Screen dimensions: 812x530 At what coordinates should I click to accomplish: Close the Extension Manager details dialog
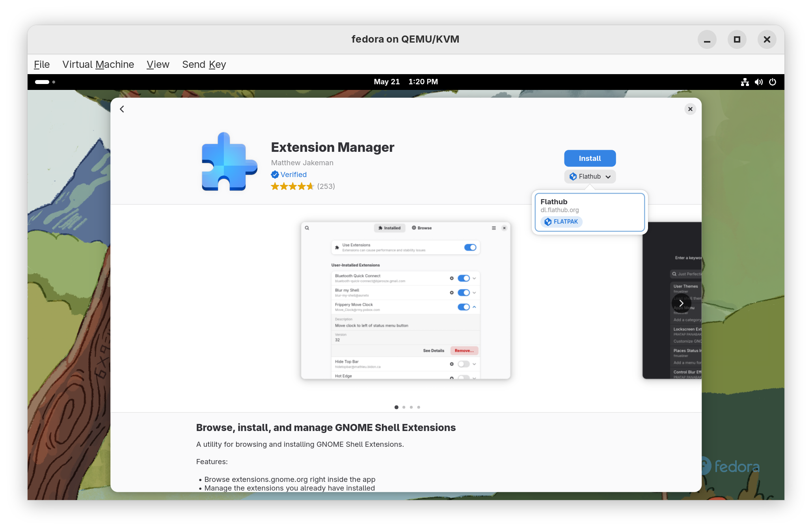tap(690, 109)
